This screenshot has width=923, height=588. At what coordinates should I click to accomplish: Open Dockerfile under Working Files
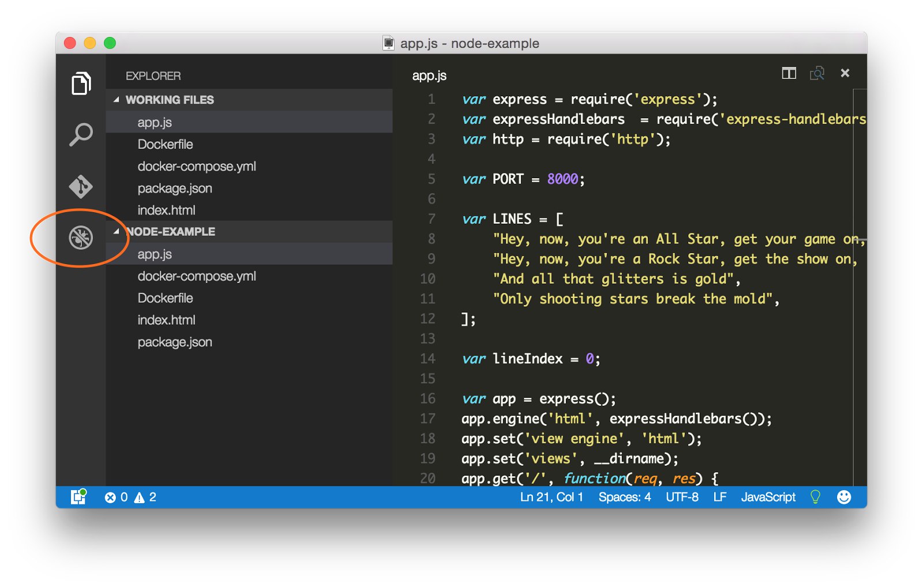point(249,144)
